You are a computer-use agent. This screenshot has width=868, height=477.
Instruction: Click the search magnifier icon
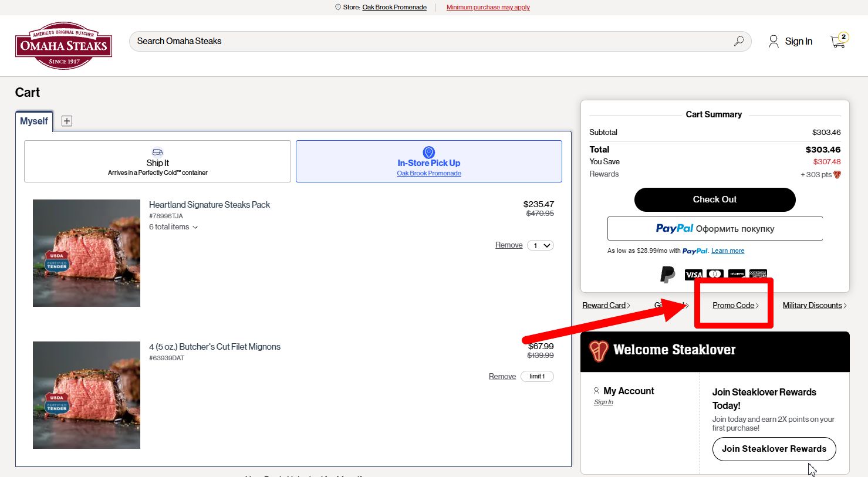point(738,41)
